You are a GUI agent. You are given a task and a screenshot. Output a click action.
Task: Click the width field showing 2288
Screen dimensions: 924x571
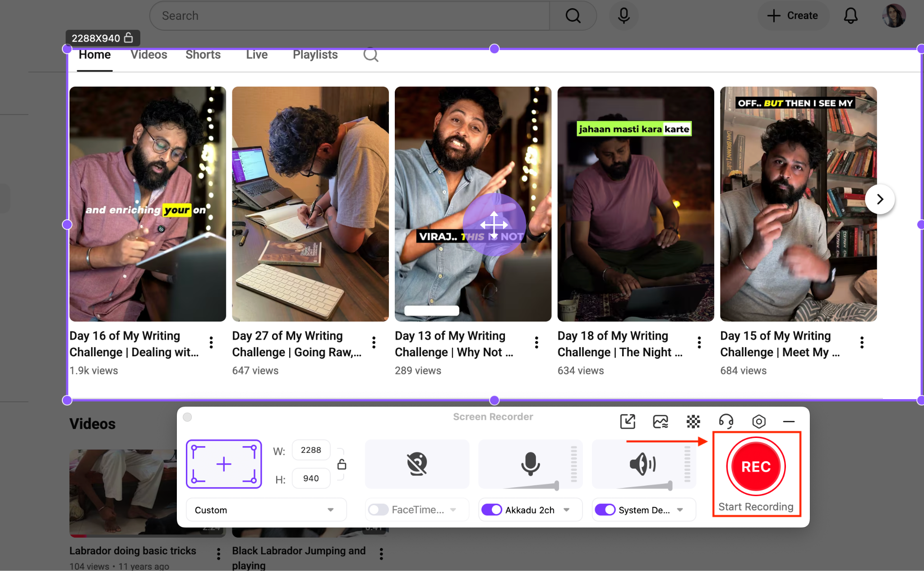(x=311, y=450)
